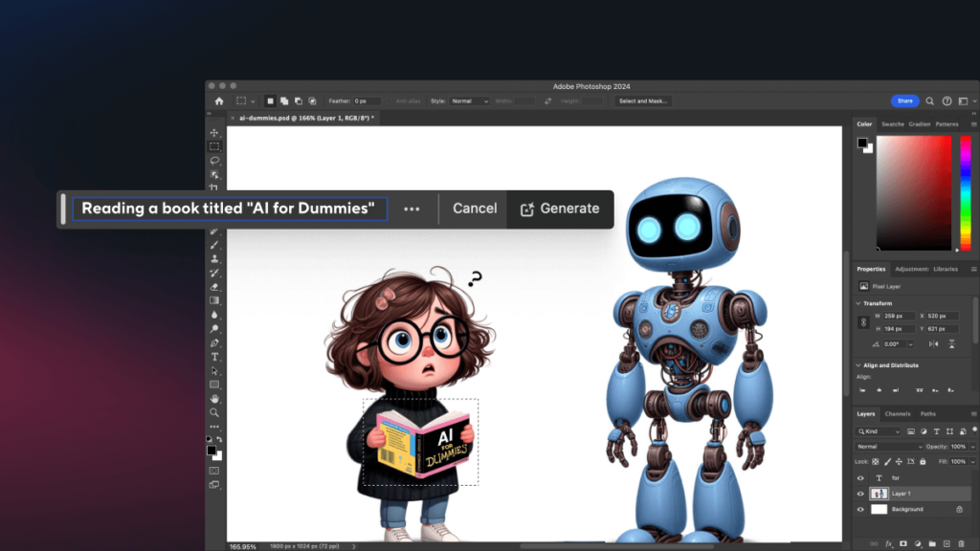Select the Path Selection tool
The image size is (980, 551).
pyautogui.click(x=214, y=370)
